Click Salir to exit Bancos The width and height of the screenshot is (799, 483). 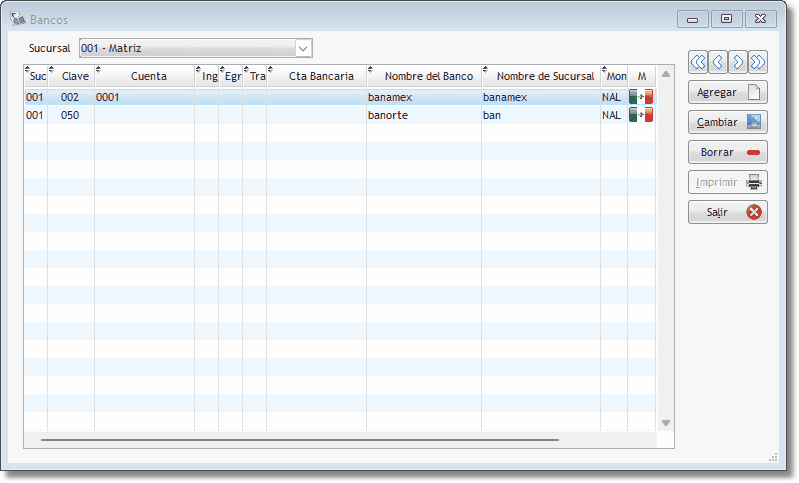tap(728, 212)
